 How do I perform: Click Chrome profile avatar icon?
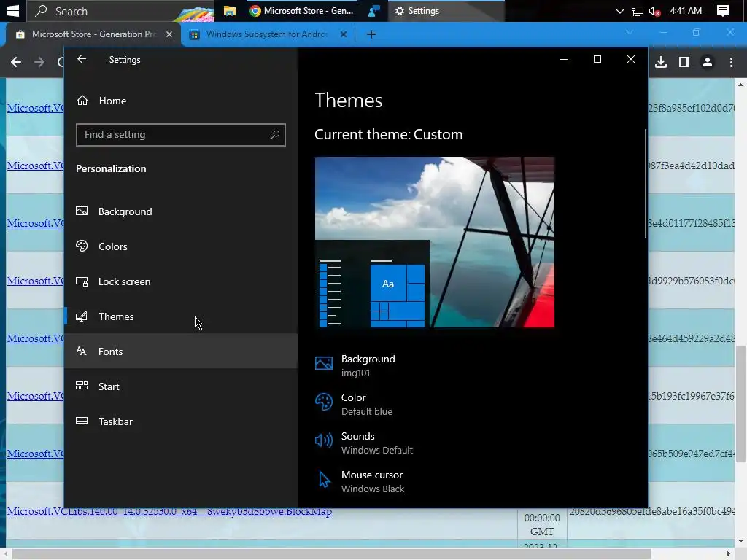pos(708,62)
